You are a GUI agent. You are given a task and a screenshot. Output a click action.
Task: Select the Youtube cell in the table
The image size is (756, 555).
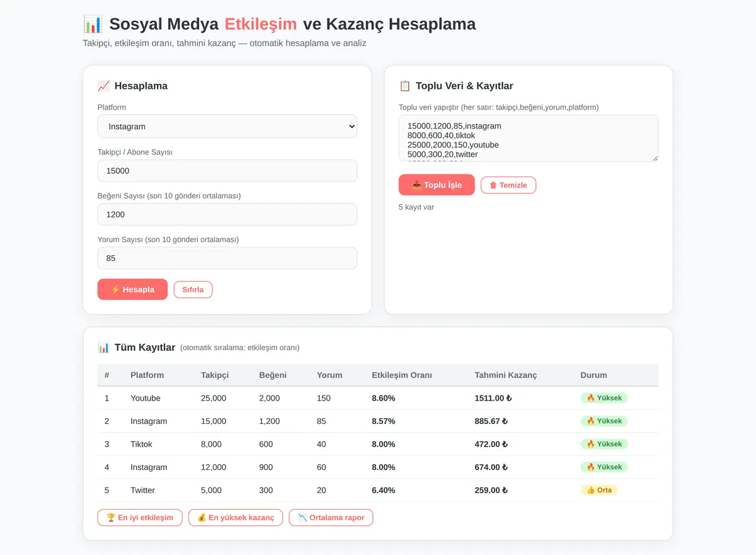(x=146, y=398)
